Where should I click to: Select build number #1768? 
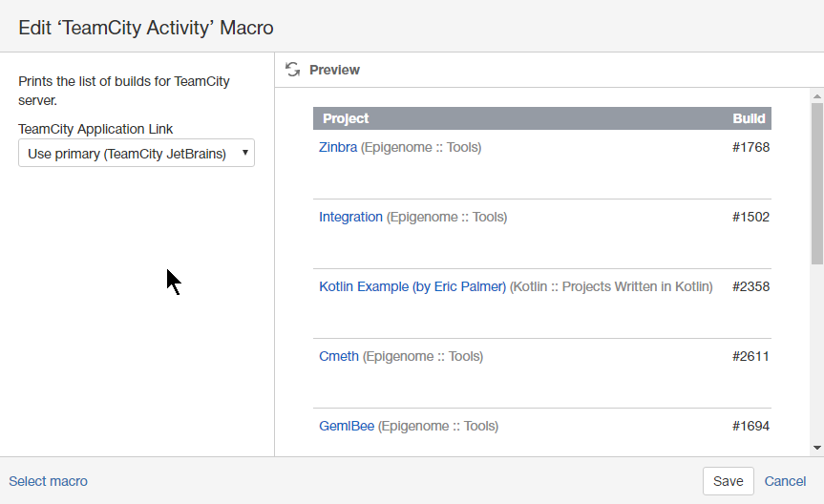click(750, 147)
